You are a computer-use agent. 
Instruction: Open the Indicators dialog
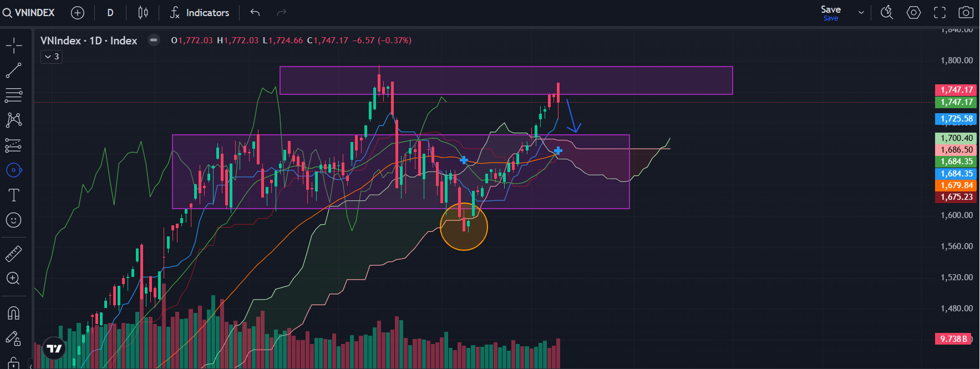200,12
